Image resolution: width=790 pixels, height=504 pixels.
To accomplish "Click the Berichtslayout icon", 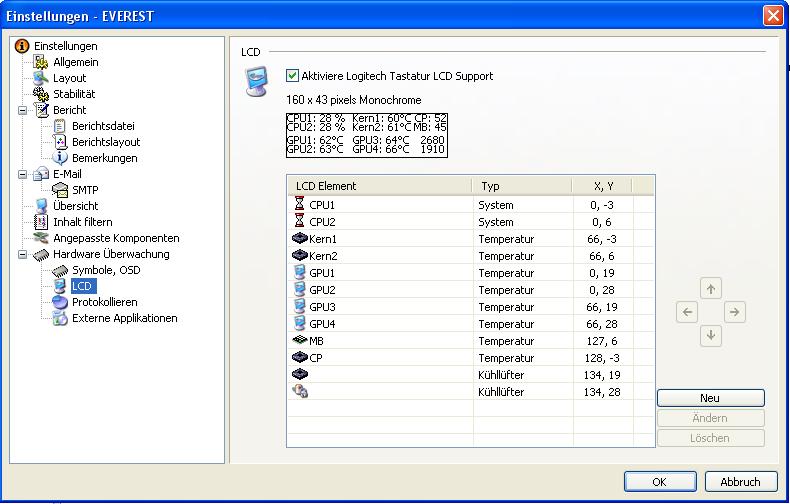I will (59, 142).
